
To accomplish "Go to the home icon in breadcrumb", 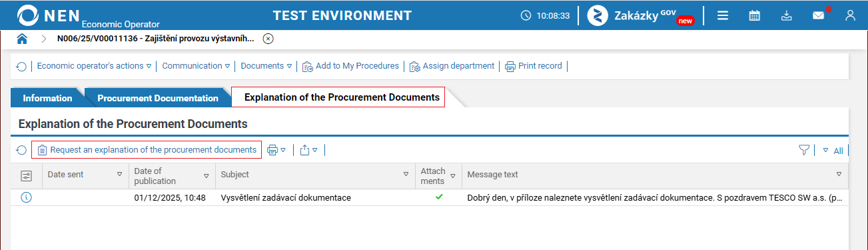I will click(22, 39).
